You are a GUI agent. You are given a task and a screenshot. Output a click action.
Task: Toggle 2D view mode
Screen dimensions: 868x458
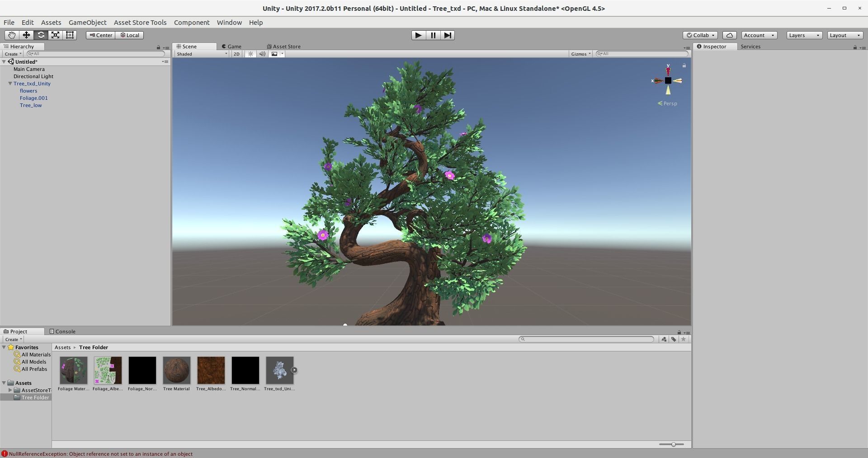point(236,54)
